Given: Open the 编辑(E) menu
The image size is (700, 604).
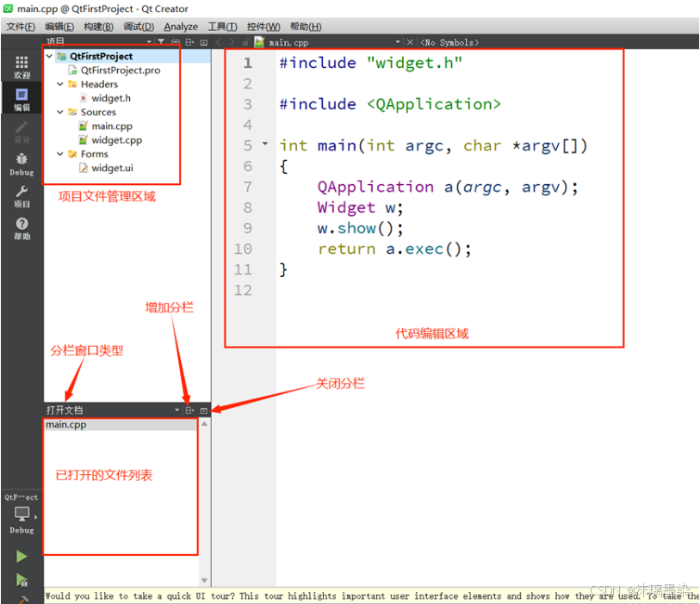Looking at the screenshot, I should coord(59,27).
